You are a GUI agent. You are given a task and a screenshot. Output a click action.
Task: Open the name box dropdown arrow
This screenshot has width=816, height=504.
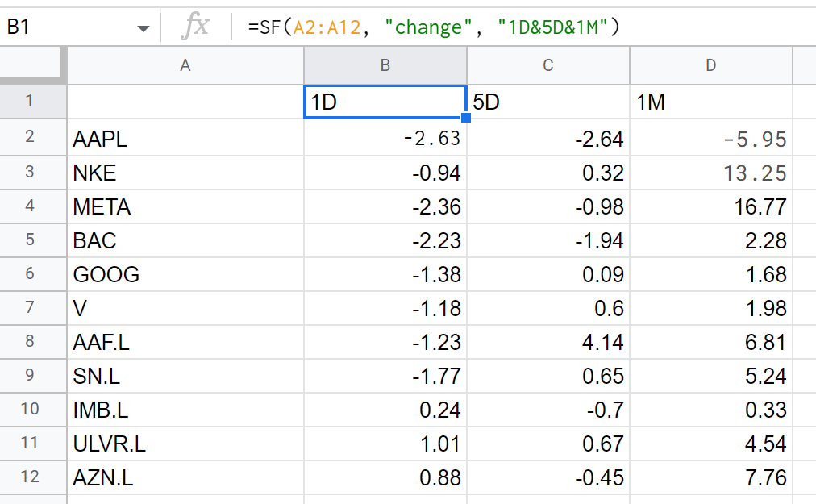[x=143, y=28]
